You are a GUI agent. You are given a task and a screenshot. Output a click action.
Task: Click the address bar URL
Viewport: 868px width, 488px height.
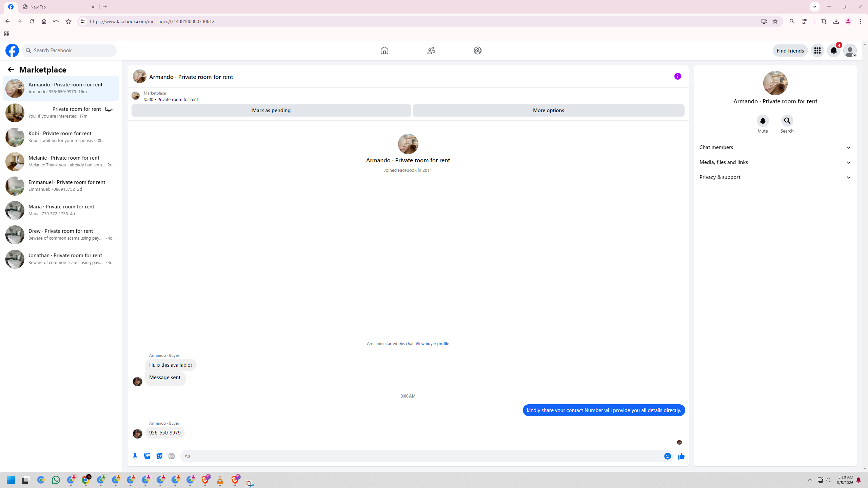coord(152,21)
